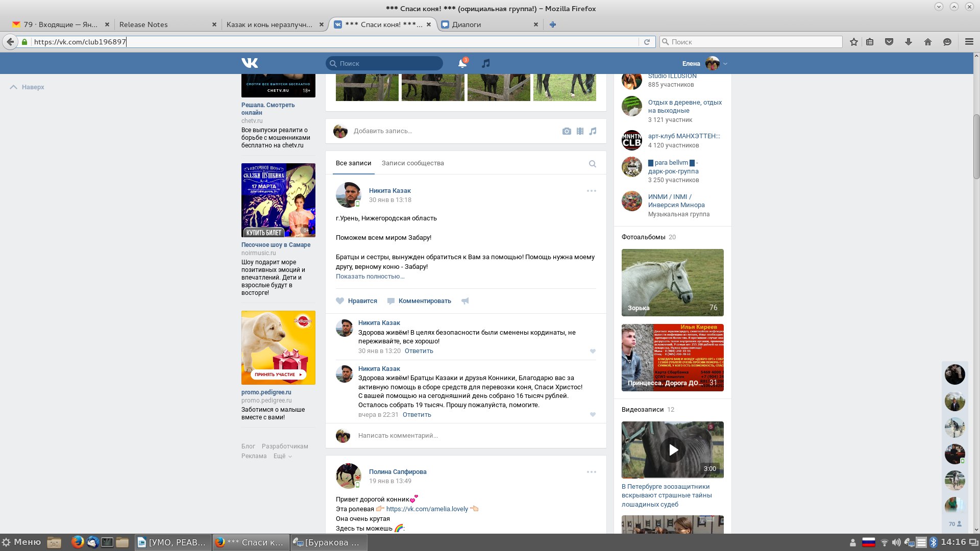Open three-dots menu on Никита Казак's post

[591, 191]
